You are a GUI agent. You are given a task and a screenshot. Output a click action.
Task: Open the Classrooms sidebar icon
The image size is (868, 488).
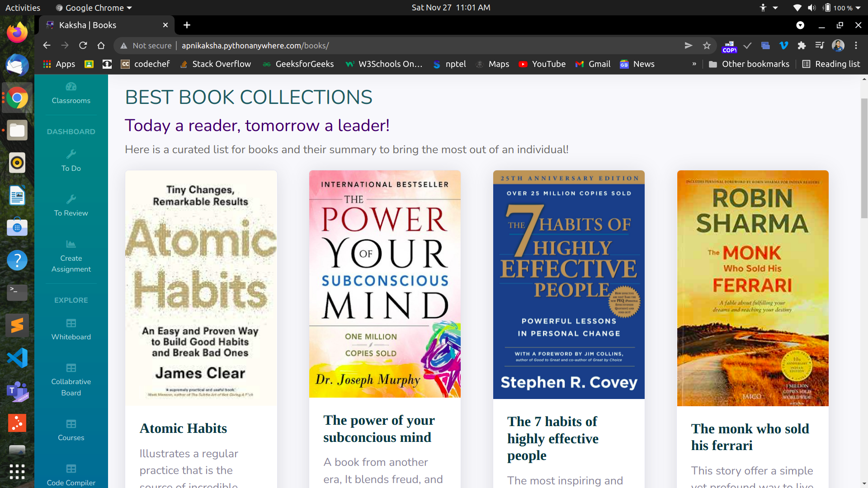tap(71, 87)
